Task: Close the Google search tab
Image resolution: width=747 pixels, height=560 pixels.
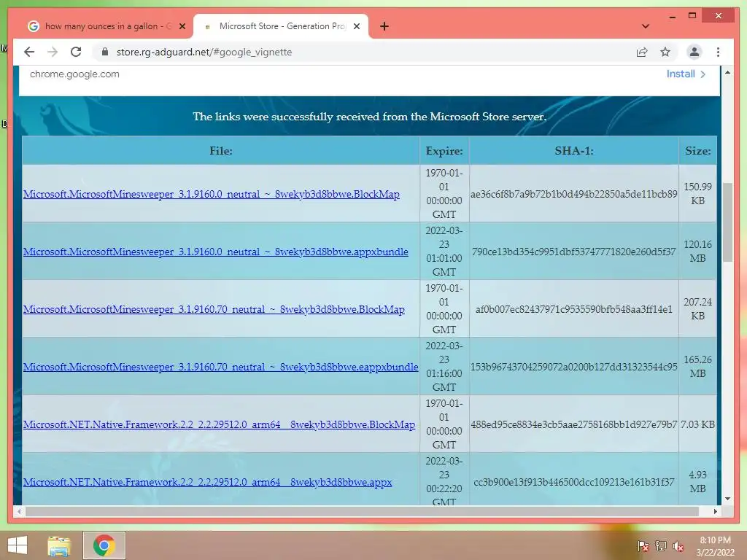Action: (x=182, y=26)
